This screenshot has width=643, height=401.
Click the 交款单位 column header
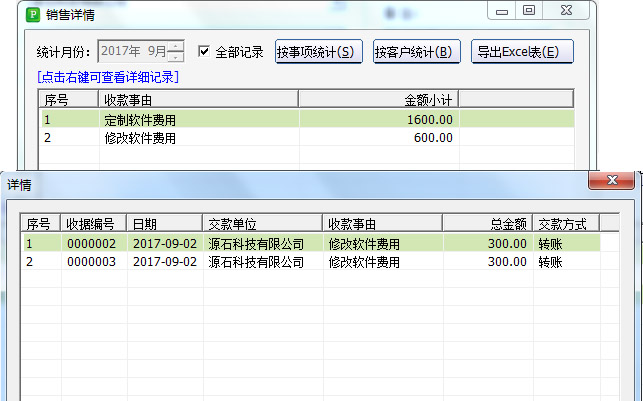[262, 224]
